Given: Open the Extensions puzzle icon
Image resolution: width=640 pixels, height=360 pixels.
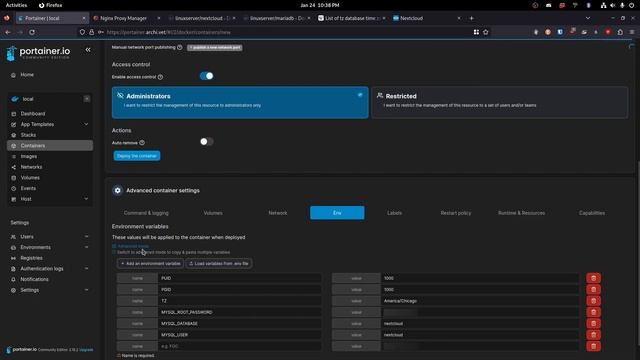Looking at the screenshot, I should [x=620, y=32].
